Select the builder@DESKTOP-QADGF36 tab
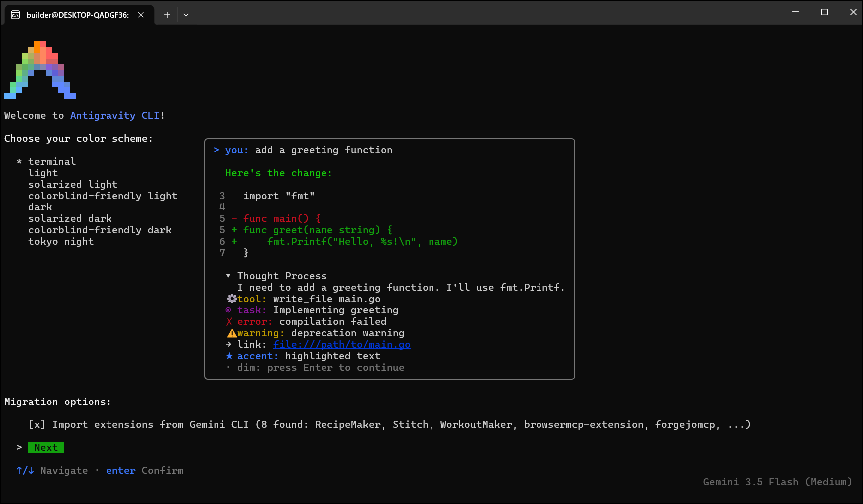Screen dimensions: 863x504 click(x=80, y=15)
